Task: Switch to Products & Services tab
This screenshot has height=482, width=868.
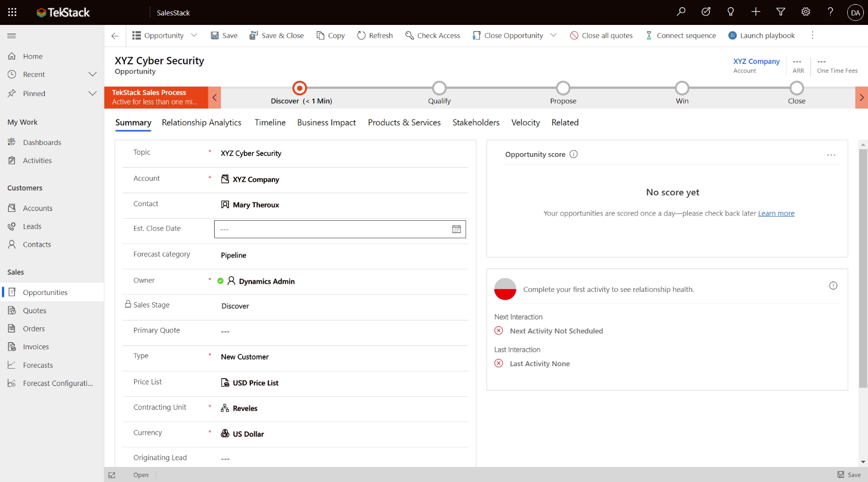Action: click(x=404, y=123)
